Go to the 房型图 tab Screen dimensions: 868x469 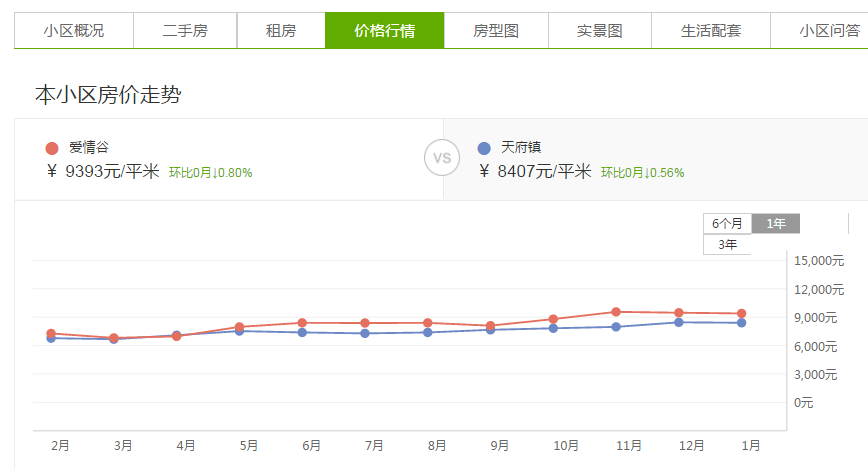[x=496, y=31]
